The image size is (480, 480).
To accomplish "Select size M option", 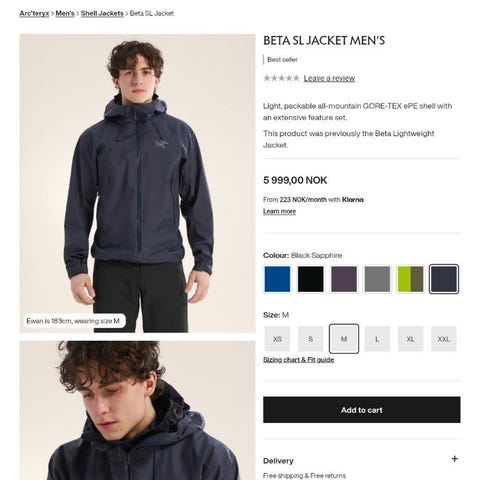I will coord(344,339).
